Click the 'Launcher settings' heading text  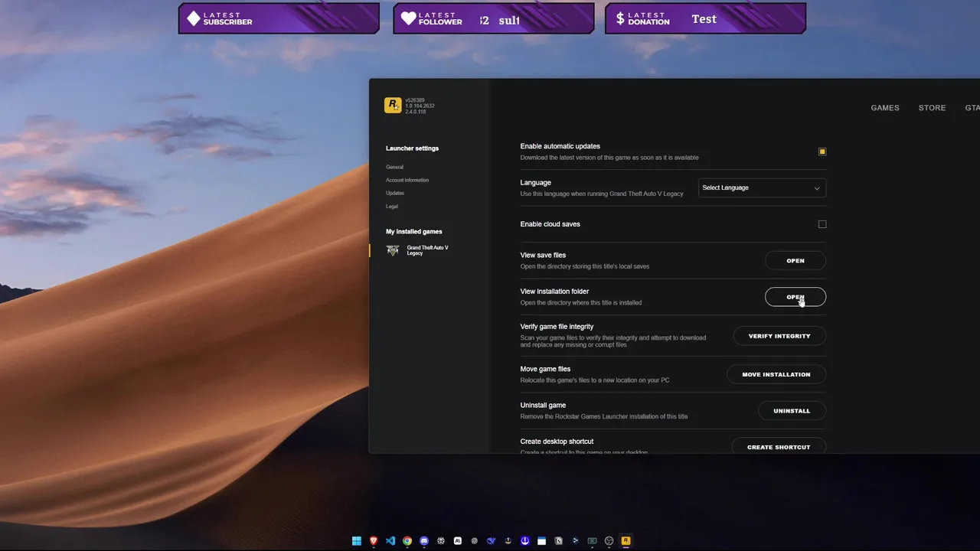pyautogui.click(x=413, y=148)
